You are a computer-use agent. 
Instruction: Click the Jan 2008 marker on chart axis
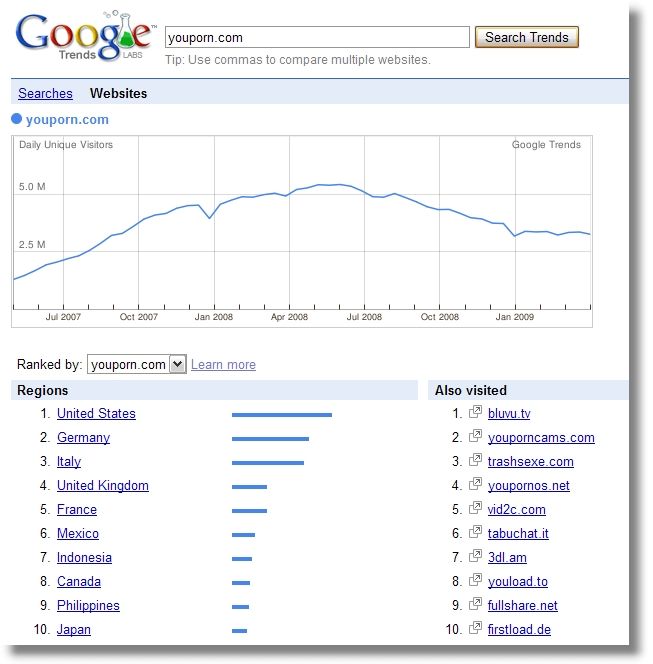tap(214, 317)
